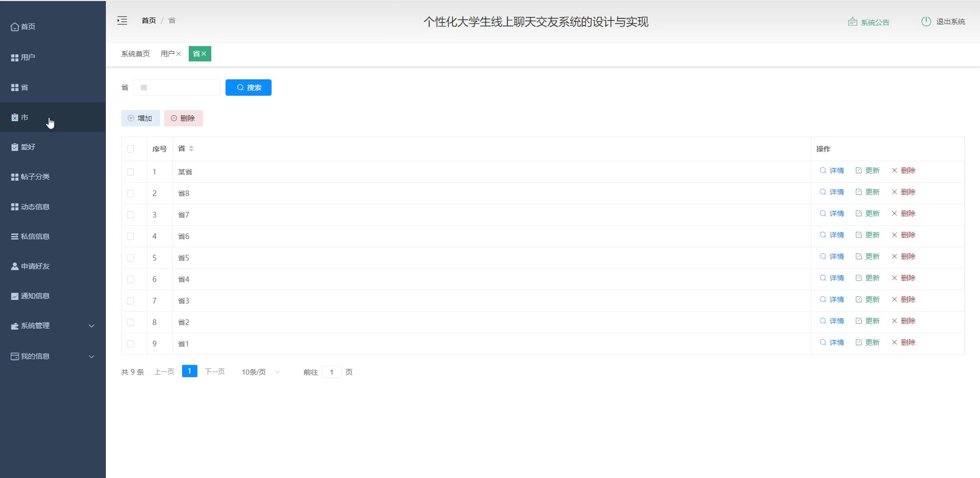Viewport: 980px width, 478px height.
Task: View 详情 for 省1
Action: pyautogui.click(x=832, y=342)
